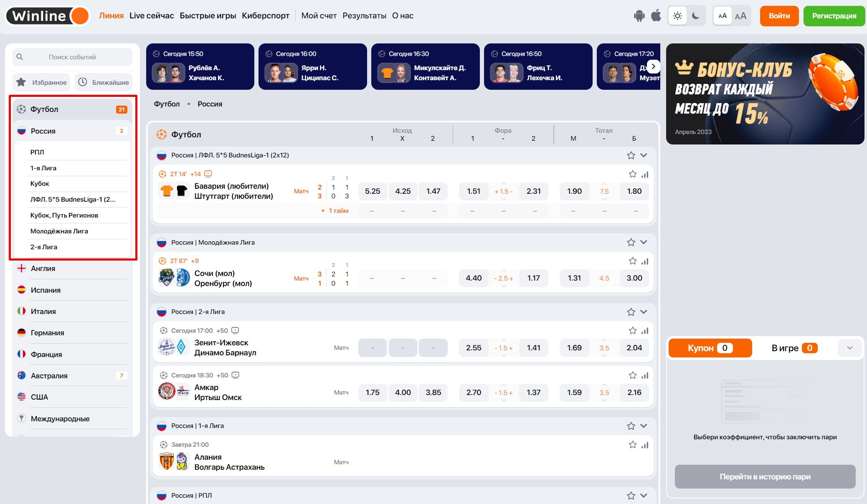Switch to the light theme sun toggle
The height and width of the screenshot is (504, 867).
[x=677, y=16]
